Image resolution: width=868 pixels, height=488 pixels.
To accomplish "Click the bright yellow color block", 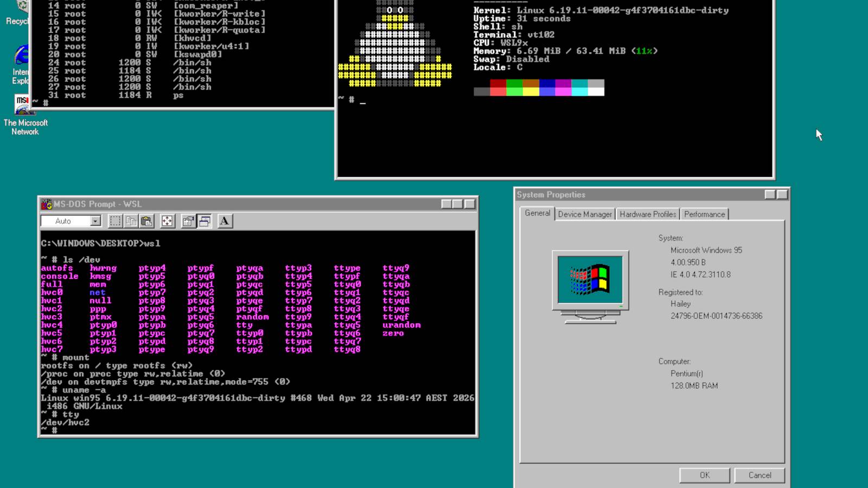I will tap(531, 92).
